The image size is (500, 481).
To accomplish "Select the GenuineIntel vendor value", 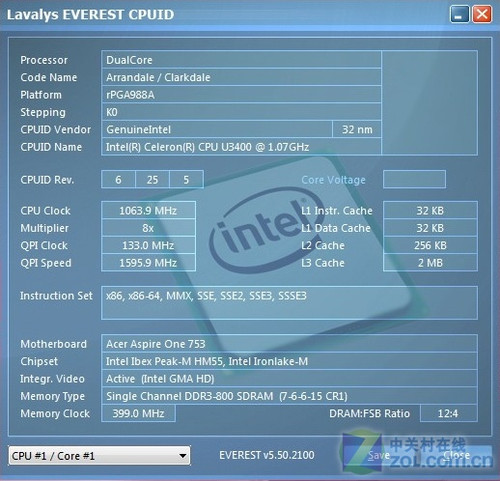I will coord(217,129).
